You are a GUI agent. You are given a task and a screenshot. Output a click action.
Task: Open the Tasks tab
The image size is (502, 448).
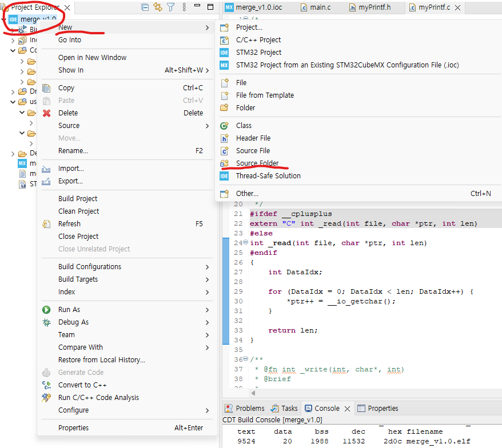(x=284, y=409)
